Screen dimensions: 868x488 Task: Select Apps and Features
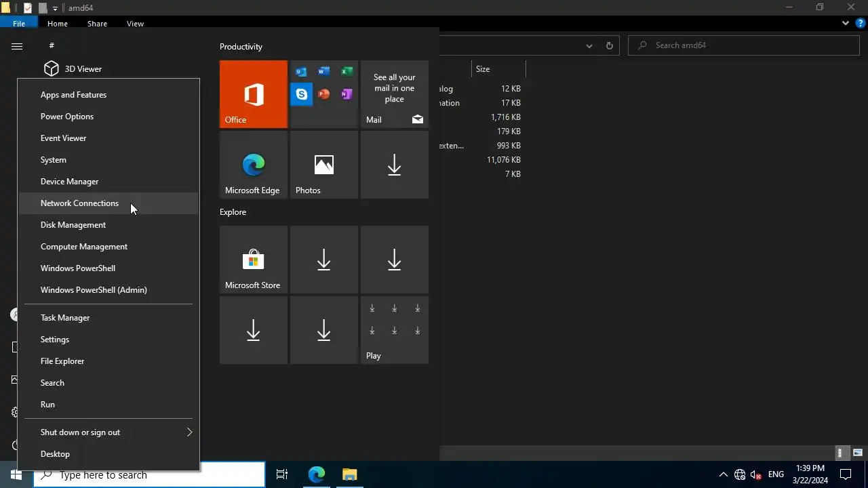[x=108, y=95]
